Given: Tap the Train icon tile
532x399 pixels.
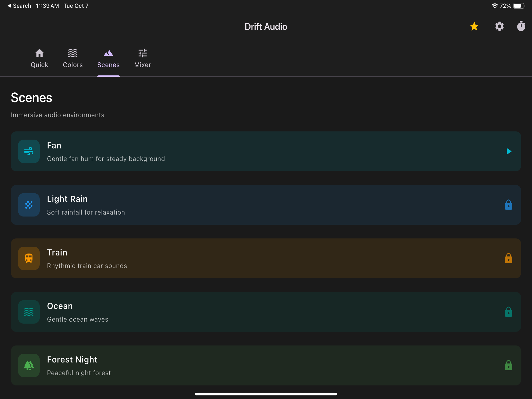Looking at the screenshot, I should coord(29,258).
